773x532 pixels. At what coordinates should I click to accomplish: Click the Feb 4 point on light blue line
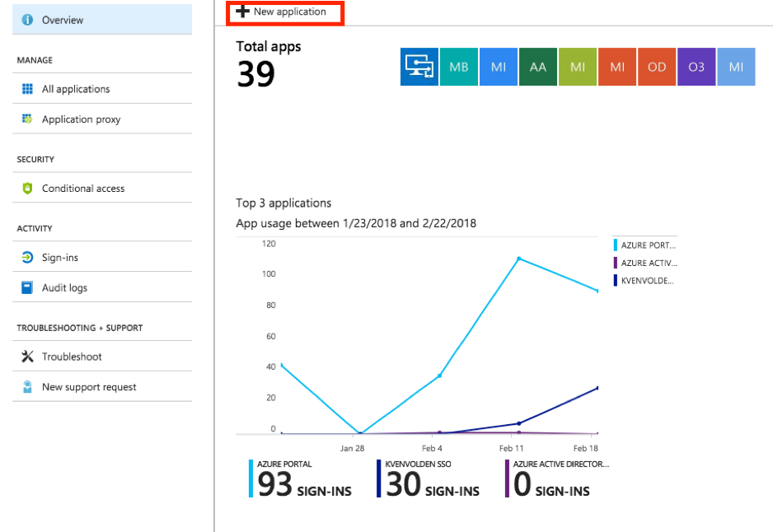click(439, 376)
